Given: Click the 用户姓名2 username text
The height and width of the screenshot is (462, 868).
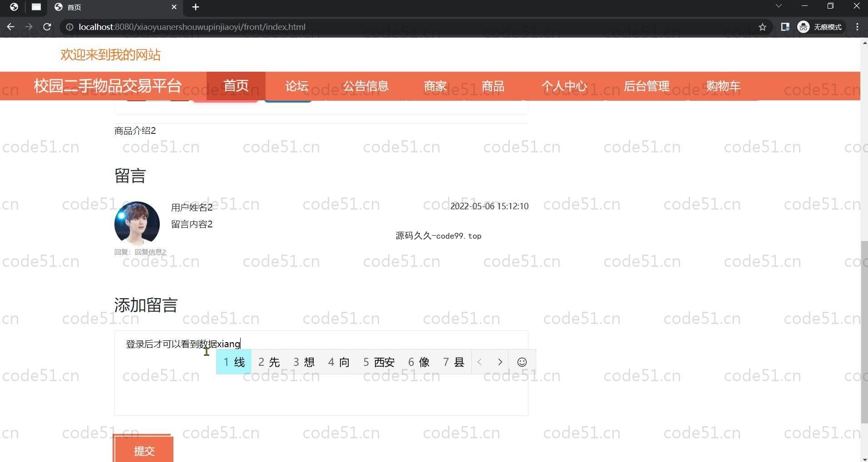Looking at the screenshot, I should pos(192,207).
